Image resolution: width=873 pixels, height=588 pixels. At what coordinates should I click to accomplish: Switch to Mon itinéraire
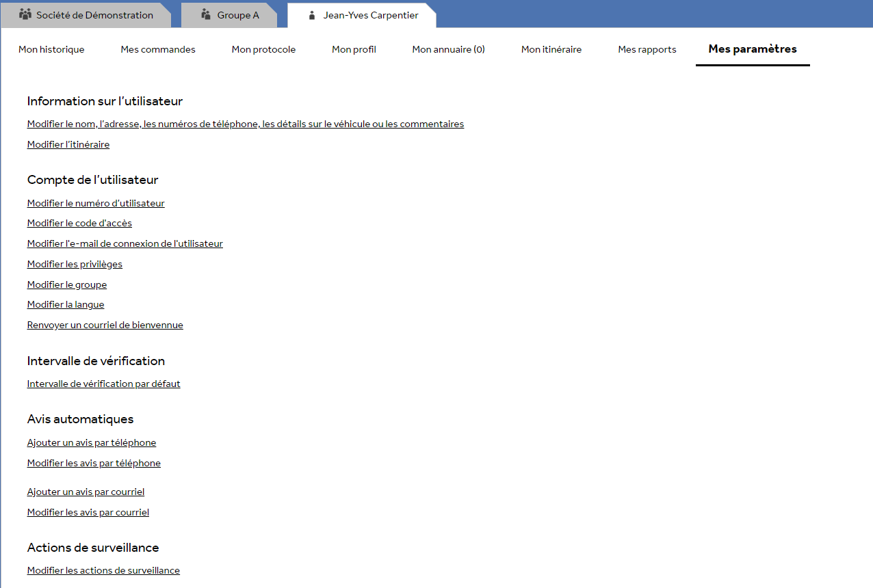coord(551,49)
